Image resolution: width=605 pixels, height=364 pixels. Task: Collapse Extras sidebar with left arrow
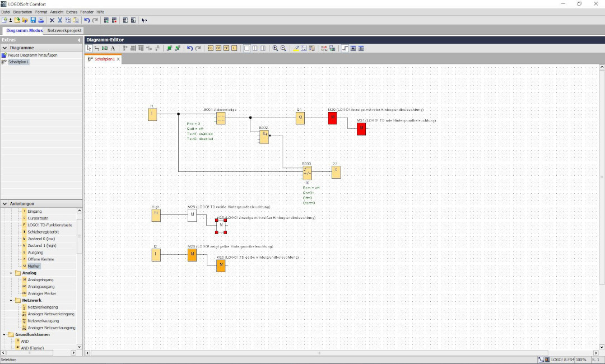(79, 40)
